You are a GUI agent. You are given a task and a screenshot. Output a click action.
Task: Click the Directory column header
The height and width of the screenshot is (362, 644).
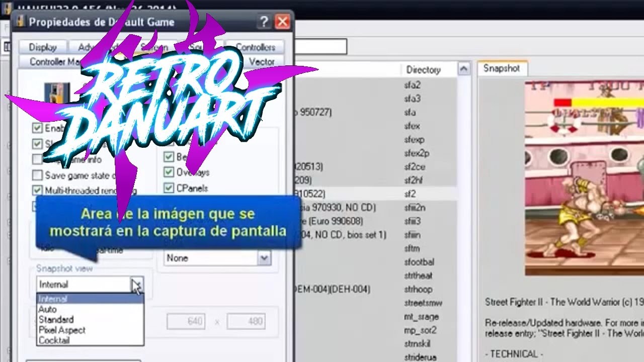pos(424,70)
